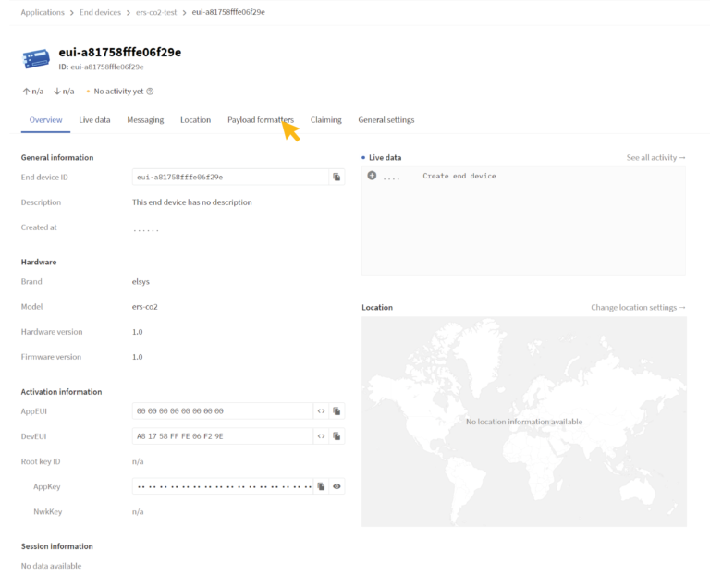
Task: Go to the General settings tab
Action: (x=386, y=120)
